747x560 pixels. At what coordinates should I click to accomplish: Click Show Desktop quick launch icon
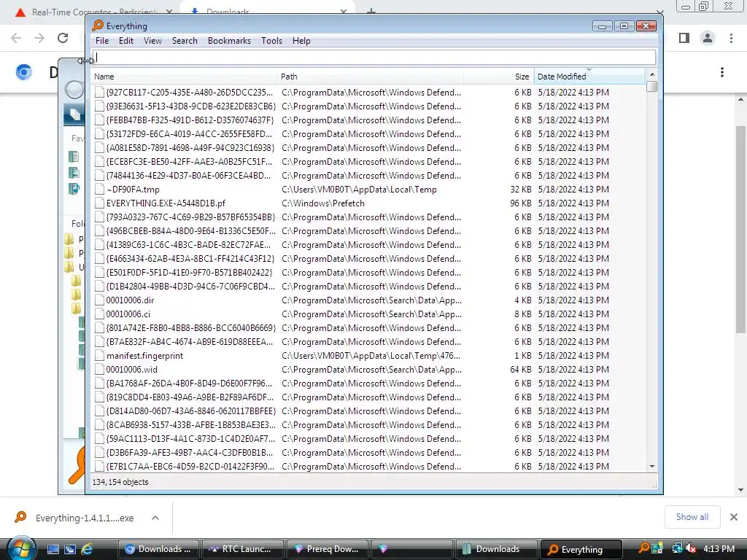[x=53, y=549]
